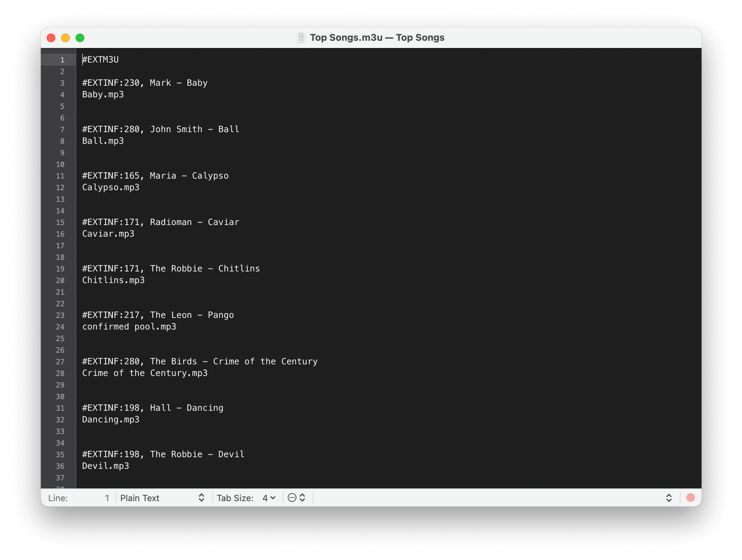Viewport: 742px width, 560px height.
Task: Click the macro record red dot
Action: coord(691,498)
